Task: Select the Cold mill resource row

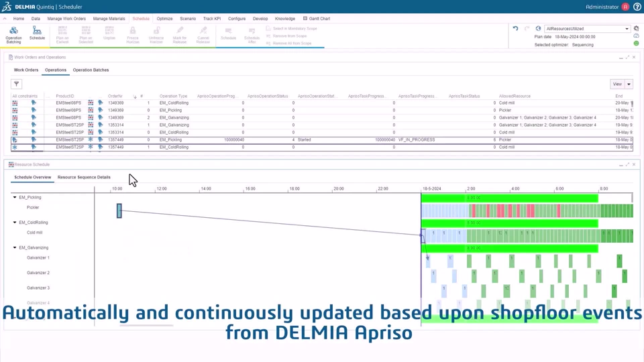Action: point(34,233)
